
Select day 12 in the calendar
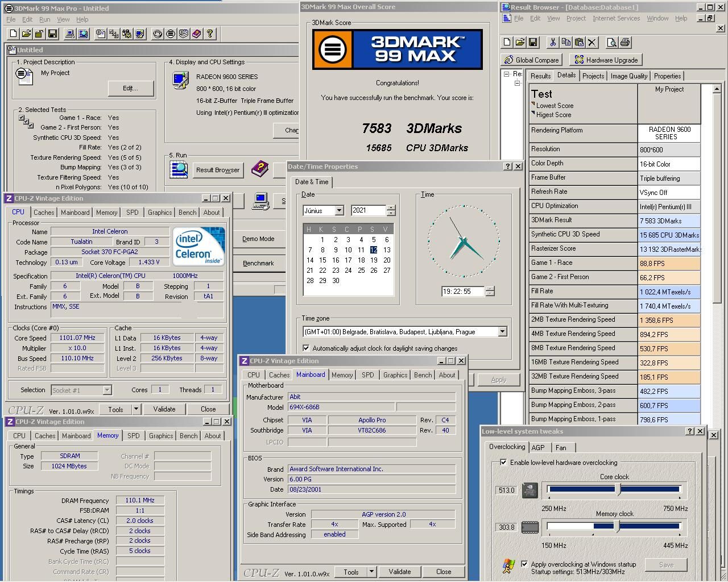(374, 250)
